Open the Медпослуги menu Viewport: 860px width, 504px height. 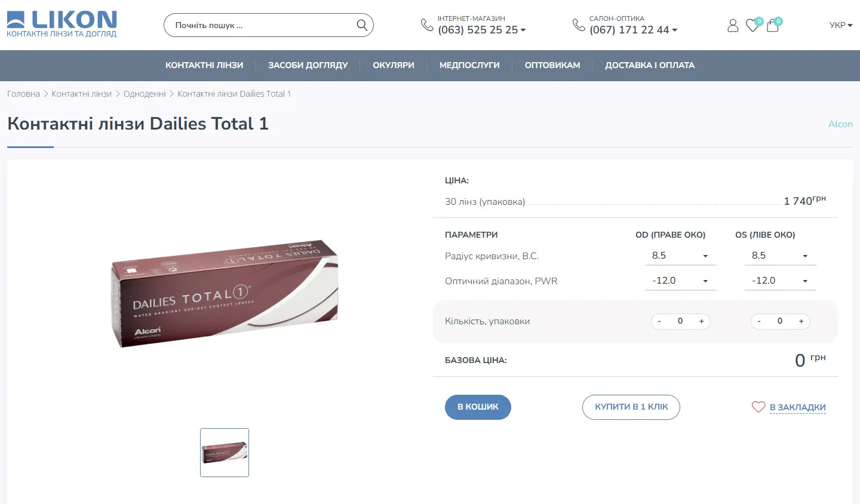pyautogui.click(x=469, y=65)
